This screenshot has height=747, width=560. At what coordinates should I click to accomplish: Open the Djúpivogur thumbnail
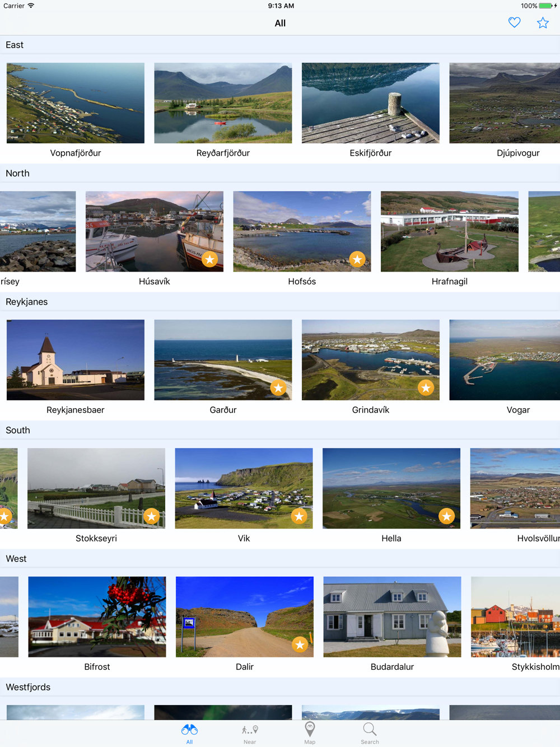pyautogui.click(x=505, y=103)
